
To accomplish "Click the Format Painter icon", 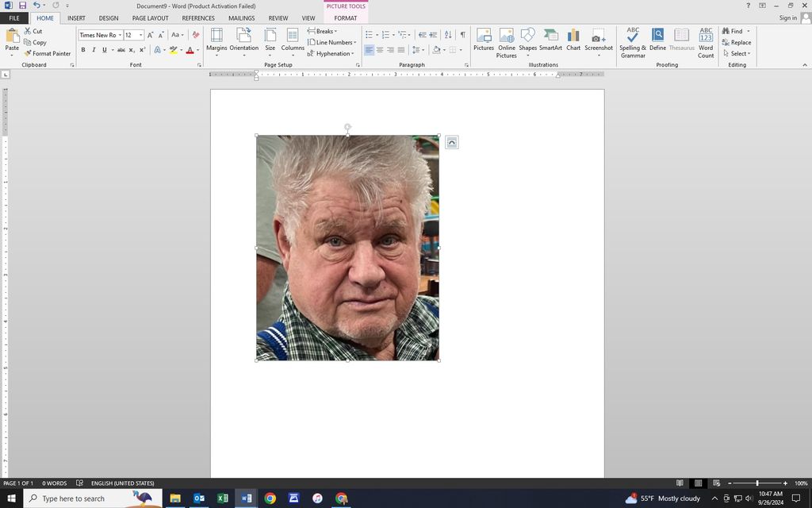I will click(28, 53).
